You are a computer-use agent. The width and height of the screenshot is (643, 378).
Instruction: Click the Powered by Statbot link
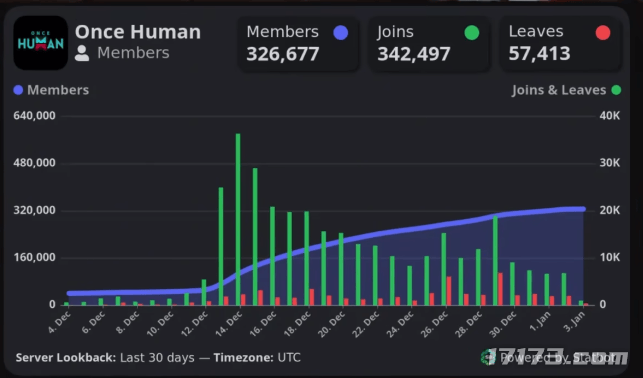tap(557, 358)
